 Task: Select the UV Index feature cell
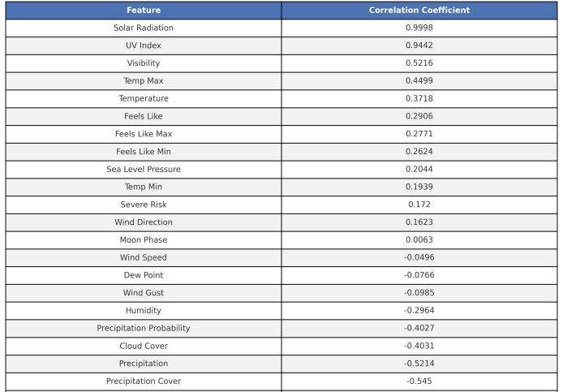coord(144,45)
